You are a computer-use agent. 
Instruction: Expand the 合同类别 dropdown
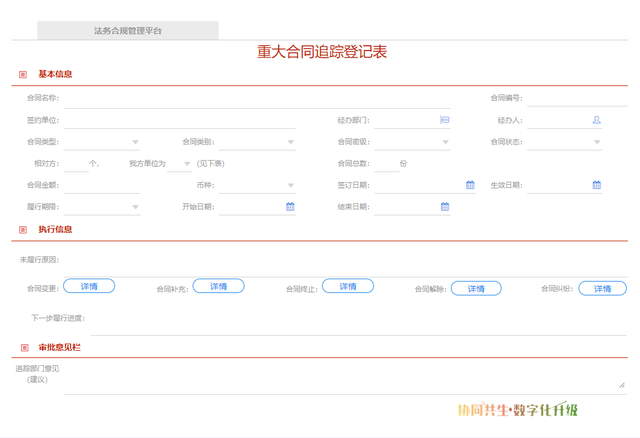291,142
